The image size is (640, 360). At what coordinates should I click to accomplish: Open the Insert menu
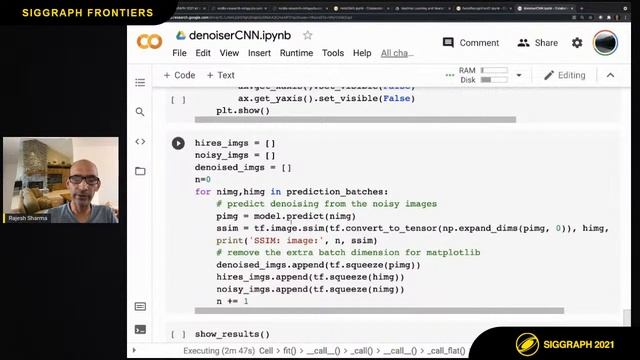259,53
